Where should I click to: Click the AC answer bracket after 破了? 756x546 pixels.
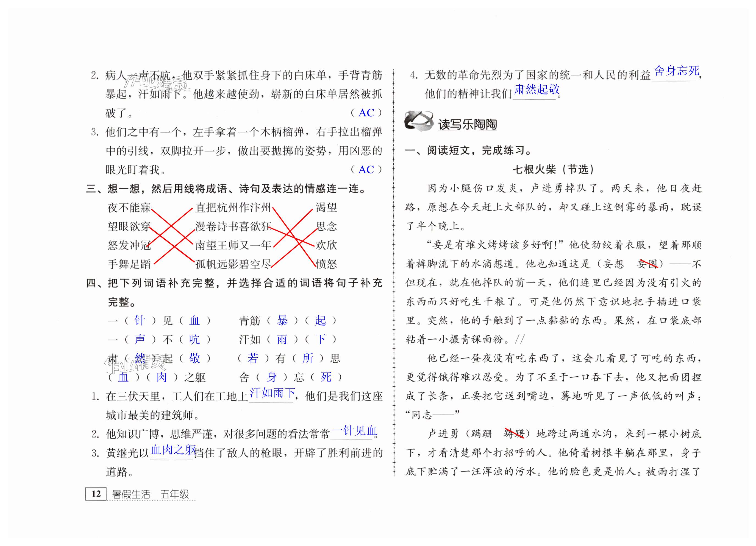click(366, 113)
